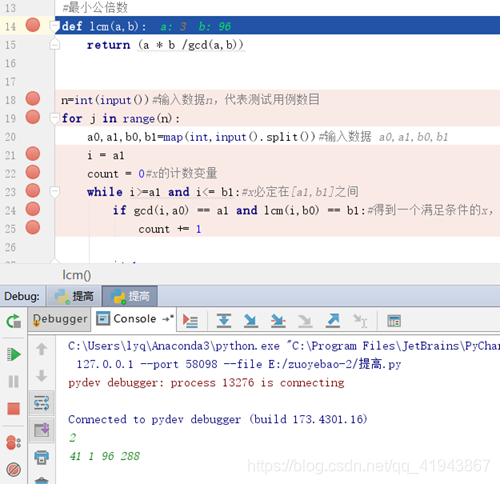This screenshot has width=500, height=484.
Task: Click Show Execution Point icon
Action: [190, 321]
